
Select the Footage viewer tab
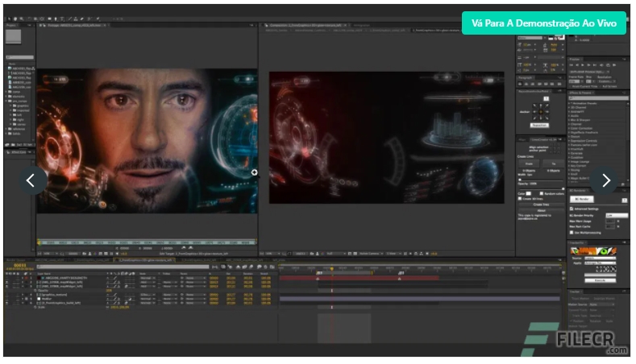[73, 25]
